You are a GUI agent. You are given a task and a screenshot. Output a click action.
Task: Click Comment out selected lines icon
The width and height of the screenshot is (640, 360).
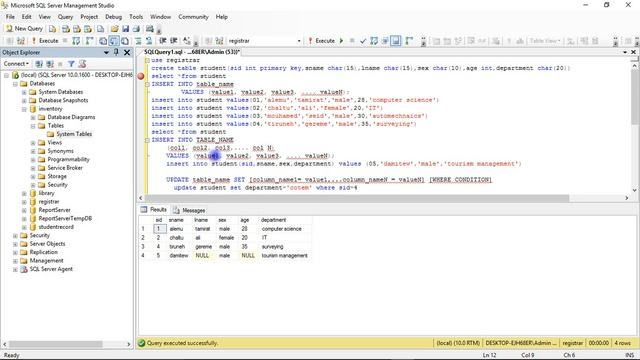(x=138, y=41)
